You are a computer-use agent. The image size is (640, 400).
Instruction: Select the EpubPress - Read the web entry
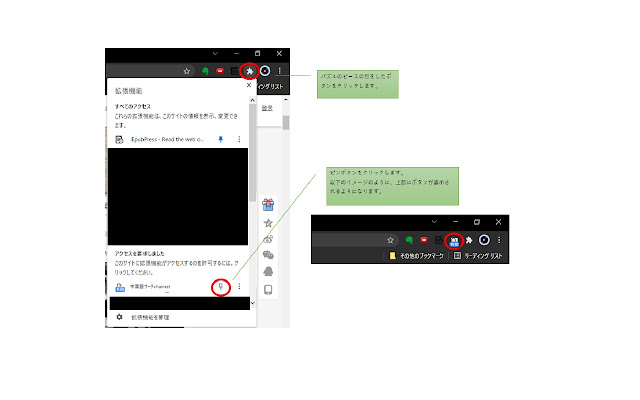point(167,139)
